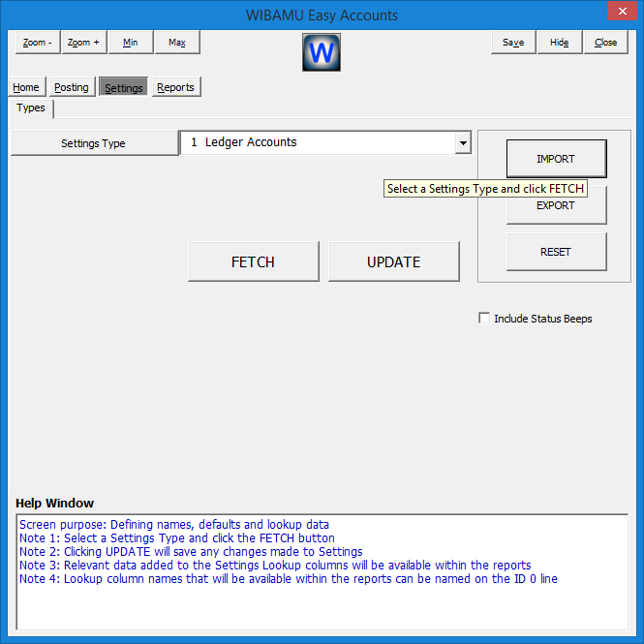
Task: Click the RESET button
Action: (556, 252)
